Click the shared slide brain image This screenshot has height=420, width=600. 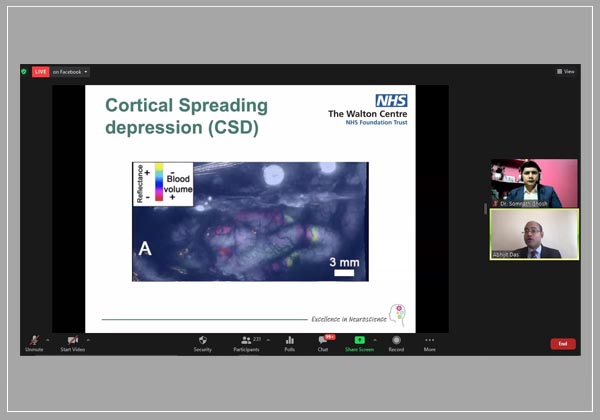click(250, 221)
